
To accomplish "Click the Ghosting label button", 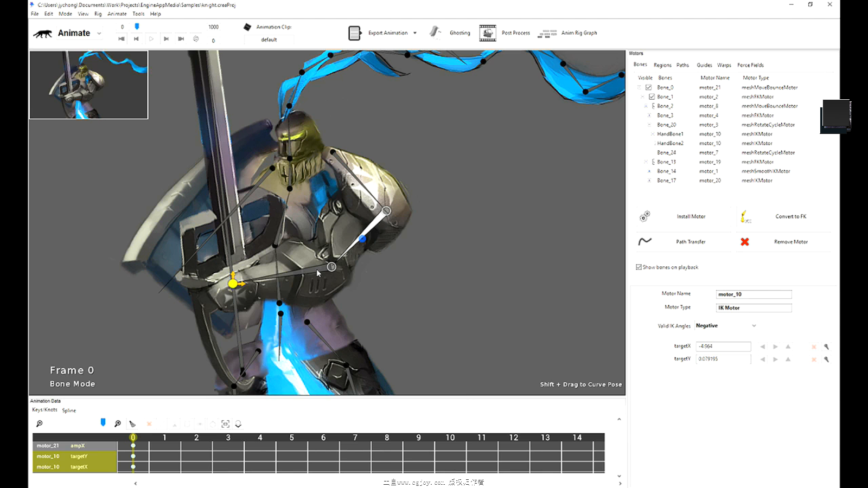I will (460, 33).
